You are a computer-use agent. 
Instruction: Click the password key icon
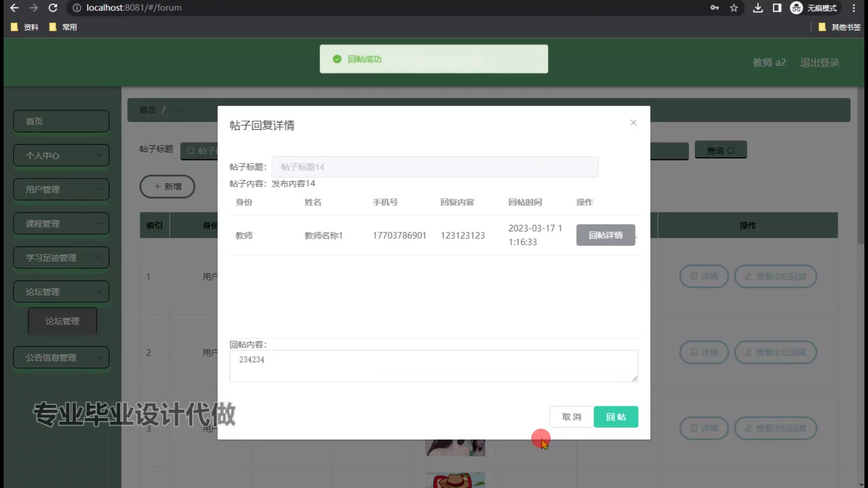714,8
